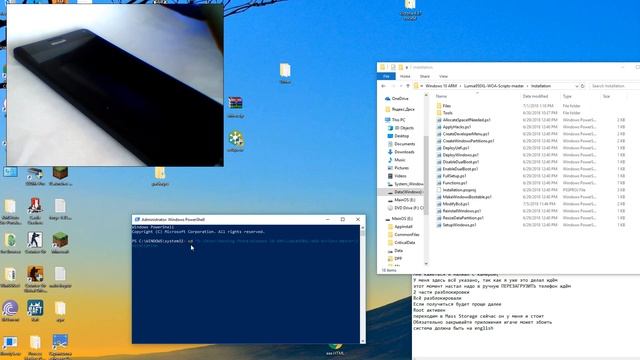Screen dimensions: 640x360
Task: Click chevron after Windows 10 ARM breadcrumb
Action: 460,86
